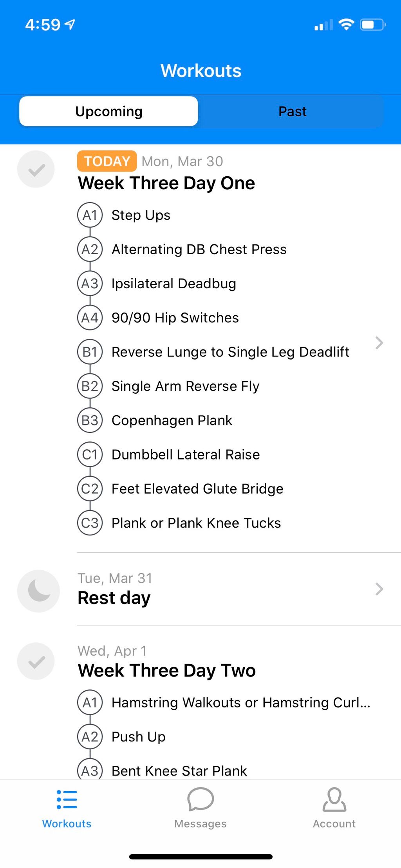401x868 pixels.
Task: Tap the Rest day moon icon
Action: coord(38,591)
